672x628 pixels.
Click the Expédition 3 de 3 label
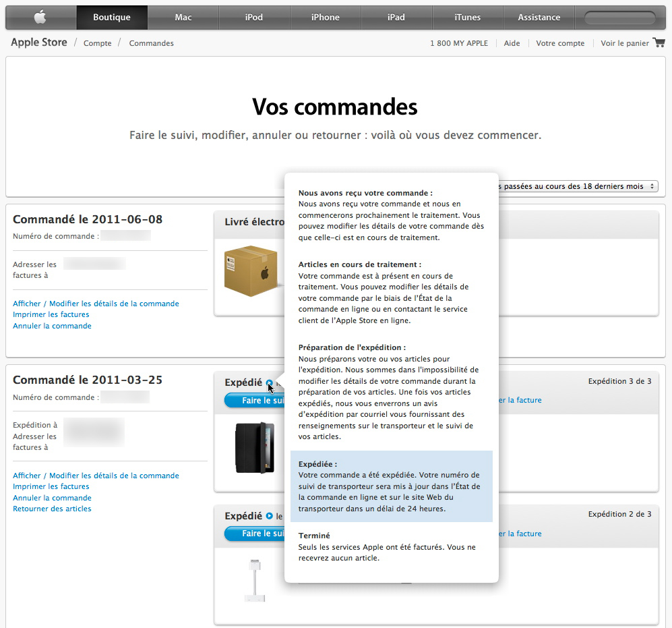pos(619,381)
